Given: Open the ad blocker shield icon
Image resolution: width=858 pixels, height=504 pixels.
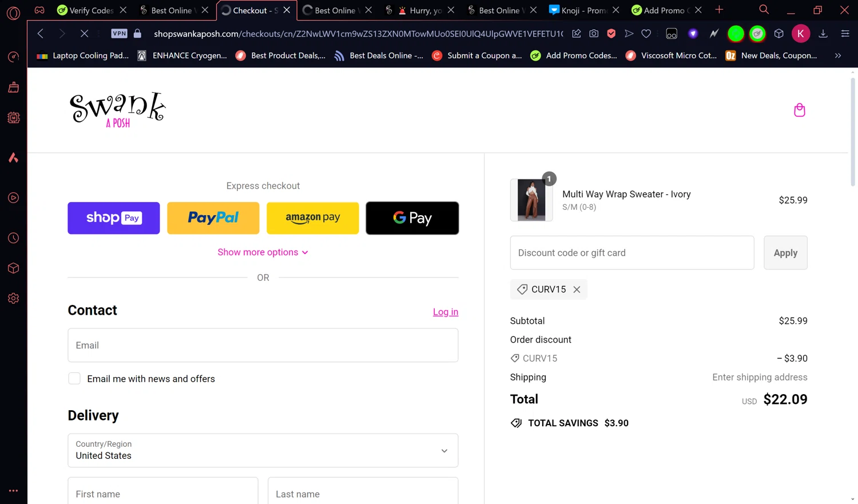Looking at the screenshot, I should coord(611,34).
